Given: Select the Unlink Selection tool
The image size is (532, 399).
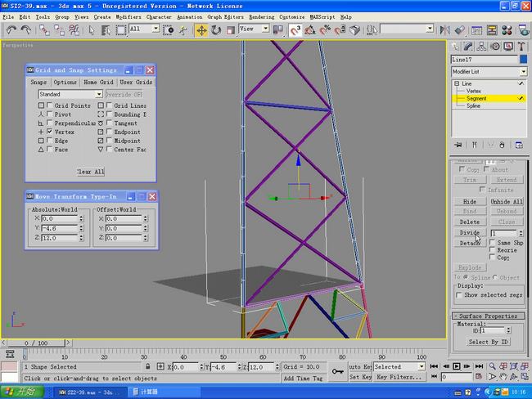Looking at the screenshot, I should tap(59, 30).
